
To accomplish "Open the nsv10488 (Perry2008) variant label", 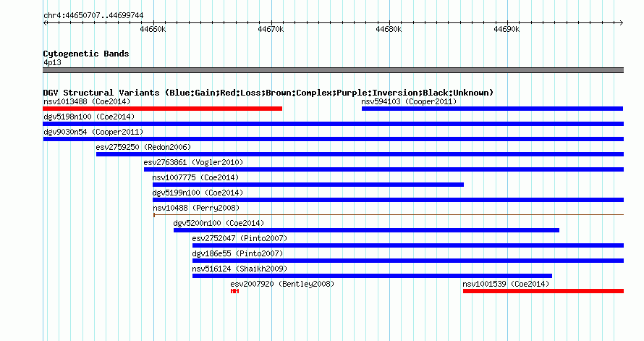I will (196, 208).
